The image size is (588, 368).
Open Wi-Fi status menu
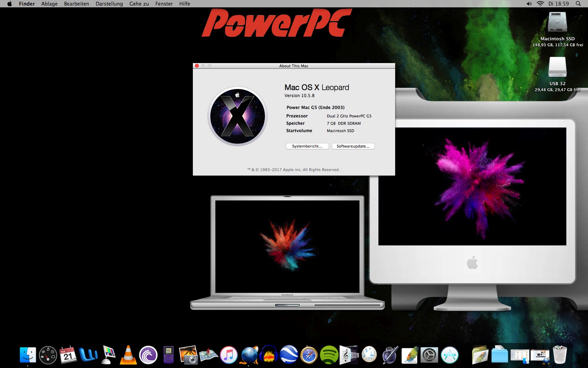(540, 4)
